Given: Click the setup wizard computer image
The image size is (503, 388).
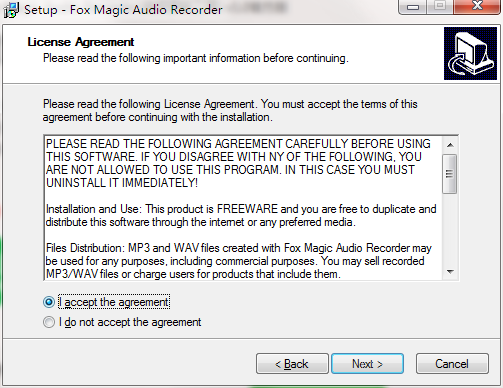Looking at the screenshot, I should [x=470, y=54].
